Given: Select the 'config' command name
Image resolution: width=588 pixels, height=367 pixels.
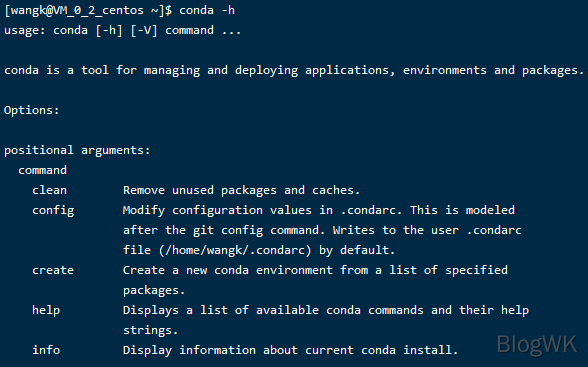Looking at the screenshot, I should (53, 211).
